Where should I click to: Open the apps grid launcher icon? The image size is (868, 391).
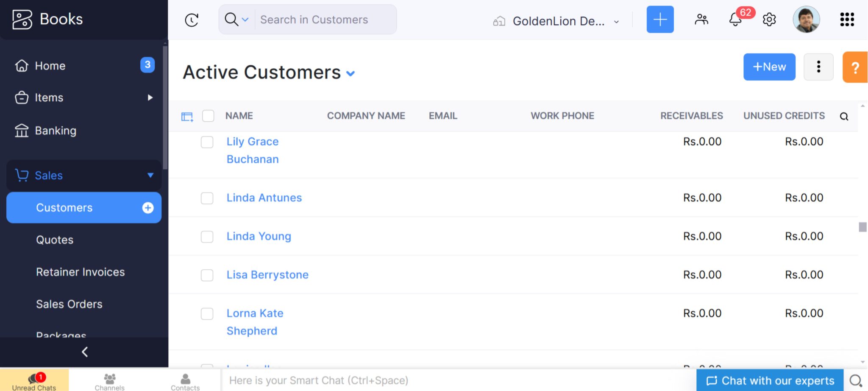point(846,20)
